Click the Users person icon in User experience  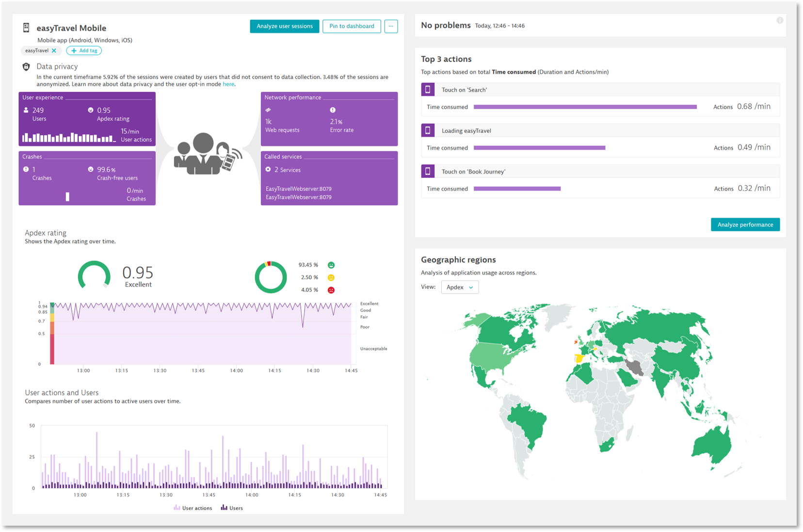(26, 110)
